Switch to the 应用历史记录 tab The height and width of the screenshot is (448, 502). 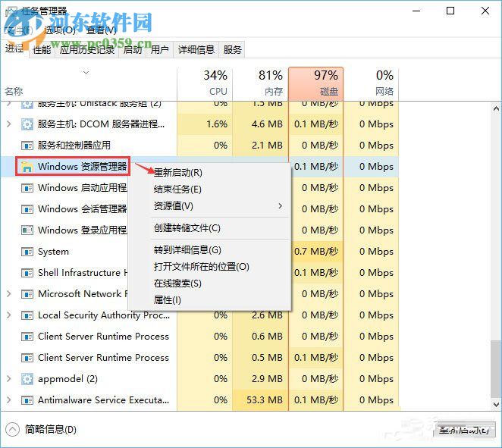coord(86,49)
